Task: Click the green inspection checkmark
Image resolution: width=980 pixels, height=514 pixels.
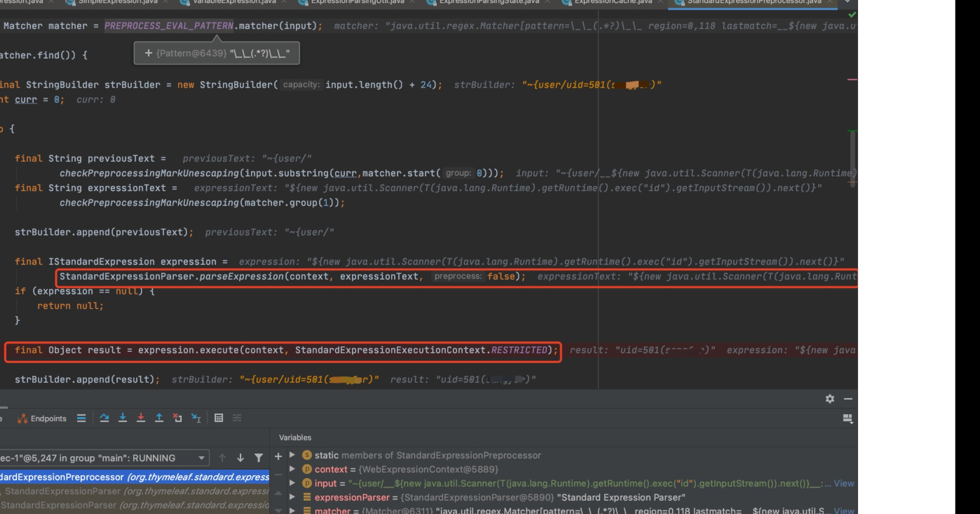Action: (852, 14)
